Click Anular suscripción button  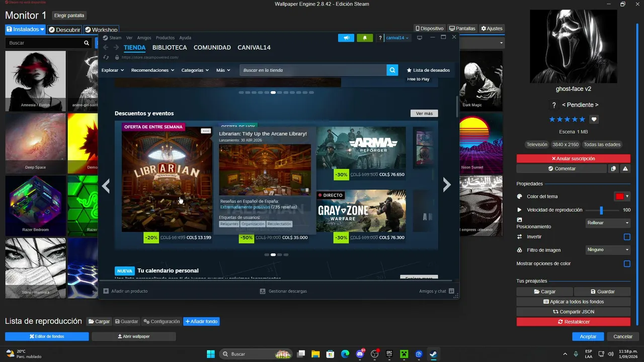tap(574, 158)
